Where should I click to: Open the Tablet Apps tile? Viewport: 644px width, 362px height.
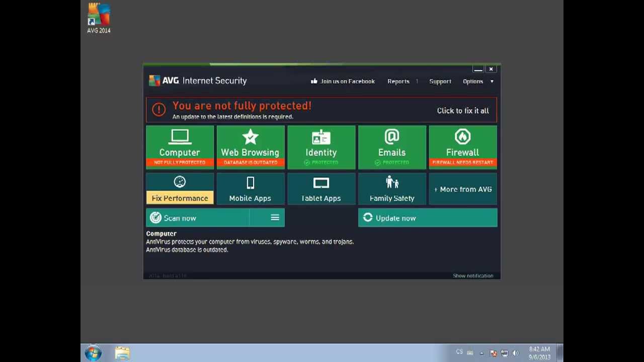tap(321, 189)
